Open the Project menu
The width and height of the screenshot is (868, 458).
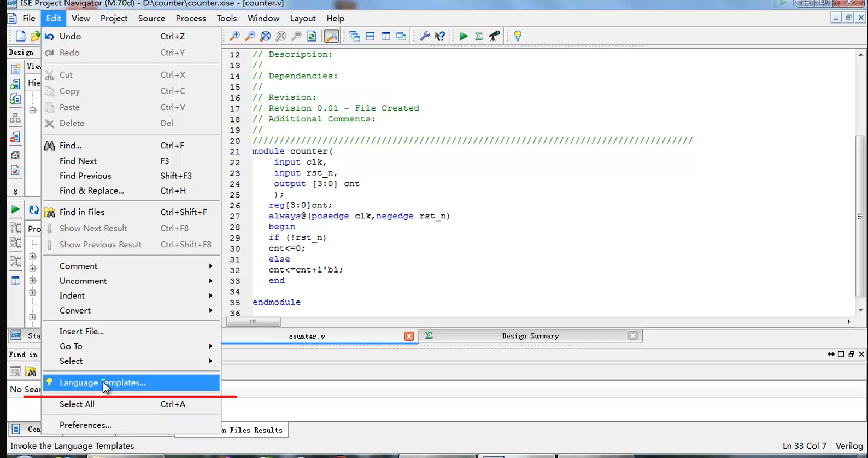click(x=114, y=18)
